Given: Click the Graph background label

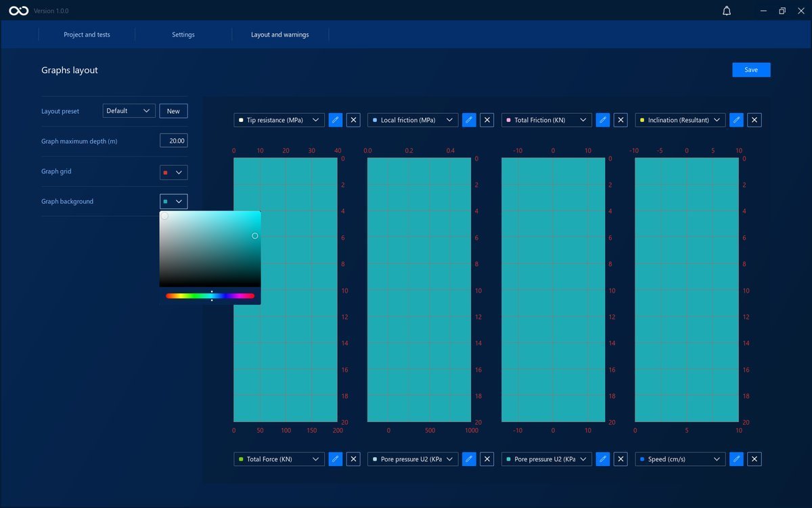Looking at the screenshot, I should pos(68,201).
